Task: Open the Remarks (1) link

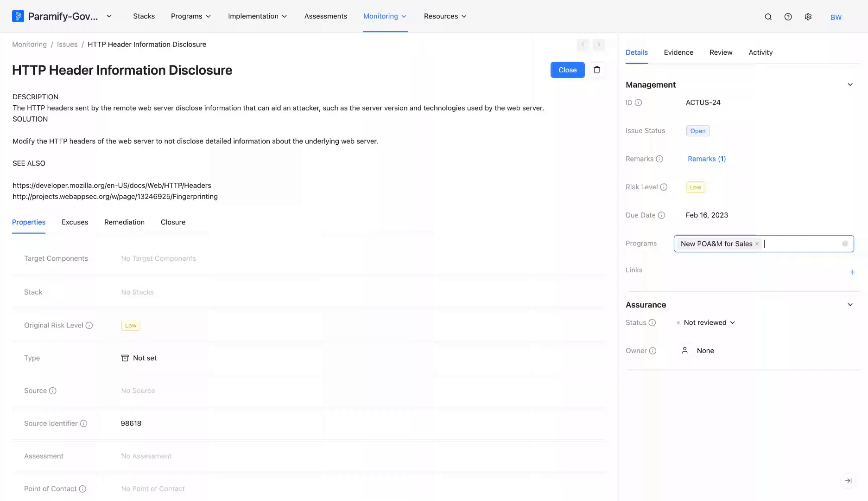Action: pos(707,159)
